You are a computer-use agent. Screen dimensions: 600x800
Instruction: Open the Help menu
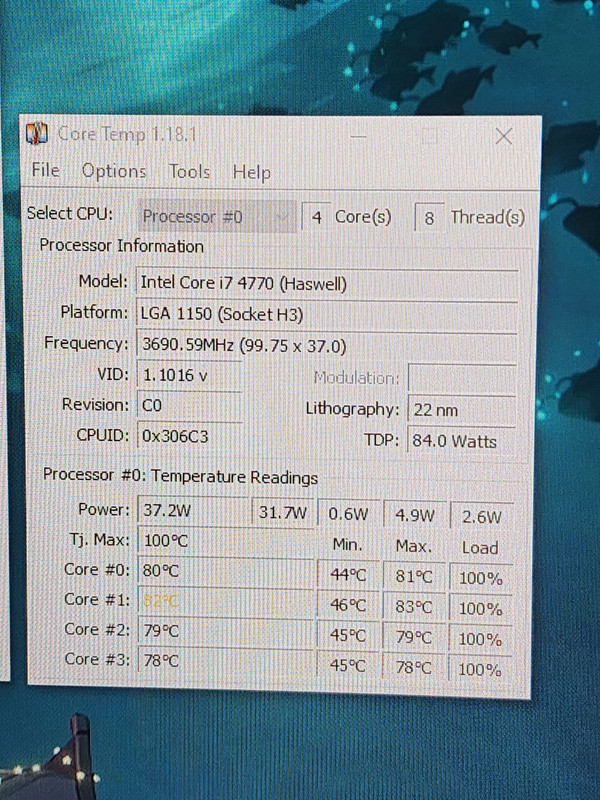(x=252, y=172)
